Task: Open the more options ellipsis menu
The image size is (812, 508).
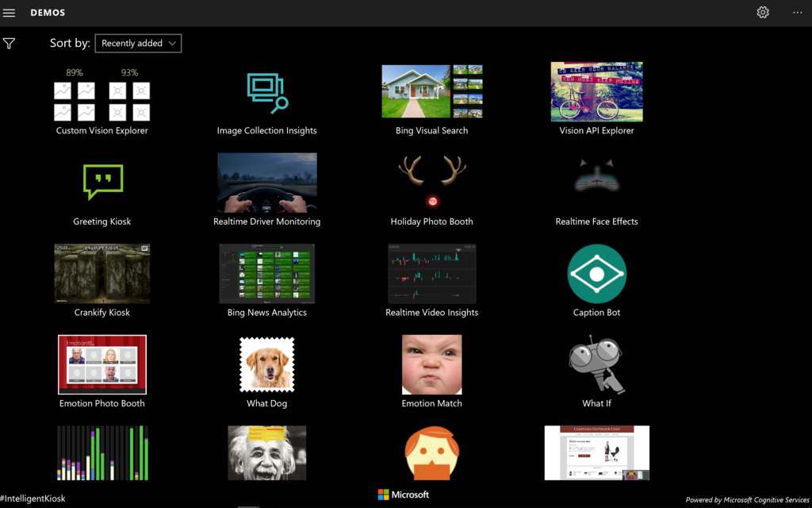Action: tap(798, 13)
